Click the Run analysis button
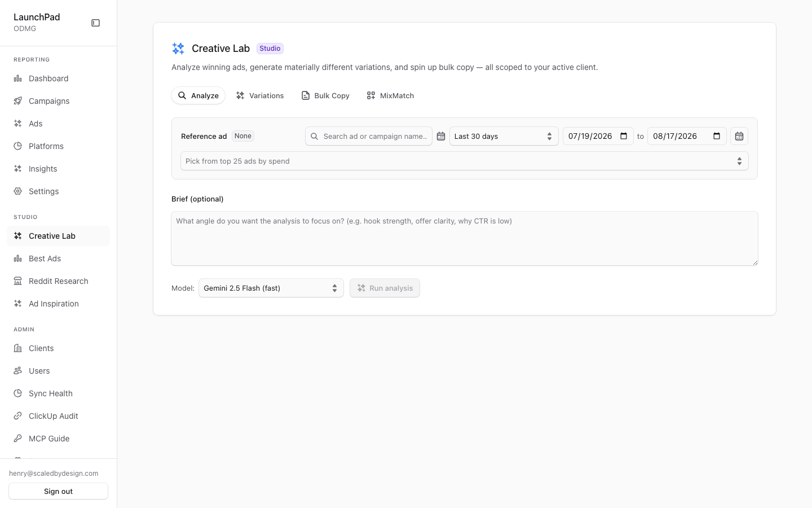The height and width of the screenshot is (508, 812). 385,288
